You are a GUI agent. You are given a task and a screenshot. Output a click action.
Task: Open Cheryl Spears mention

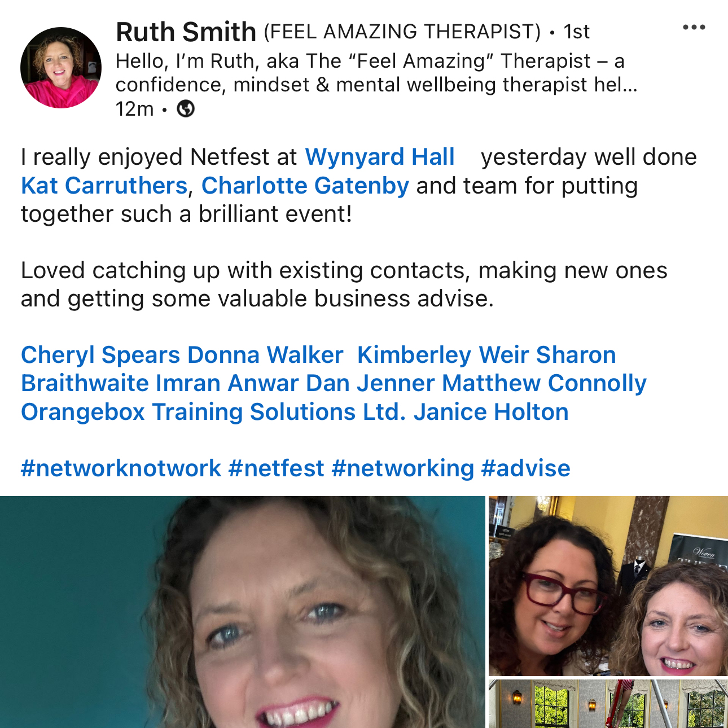click(100, 355)
